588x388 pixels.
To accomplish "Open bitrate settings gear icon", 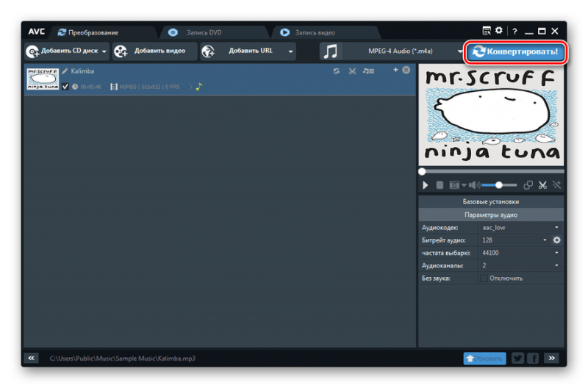I will point(556,240).
